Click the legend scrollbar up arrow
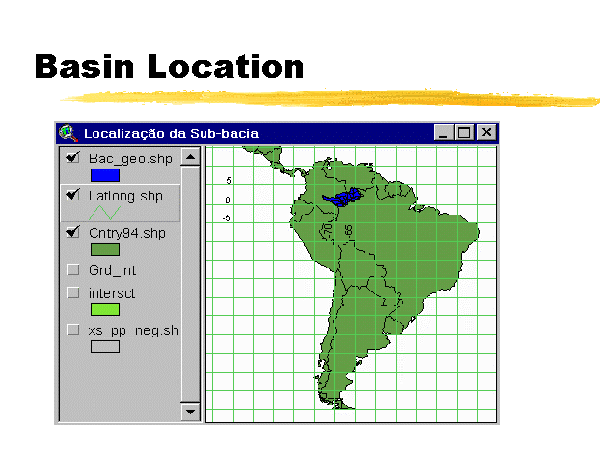The image size is (600, 450). [190, 157]
